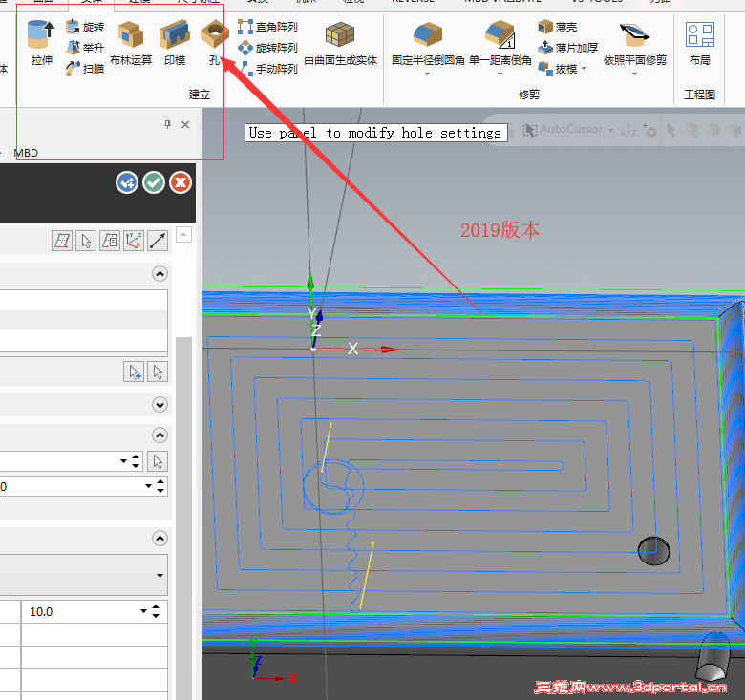Screen dimensions: 745x700
Task: Click the XYZ fast point icon
Action: point(628,130)
